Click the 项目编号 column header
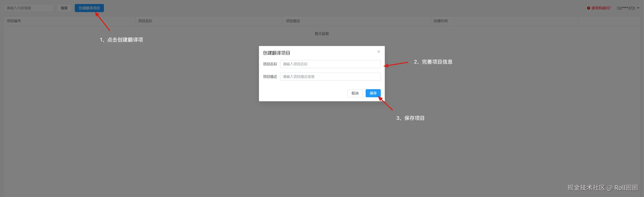 pos(14,21)
